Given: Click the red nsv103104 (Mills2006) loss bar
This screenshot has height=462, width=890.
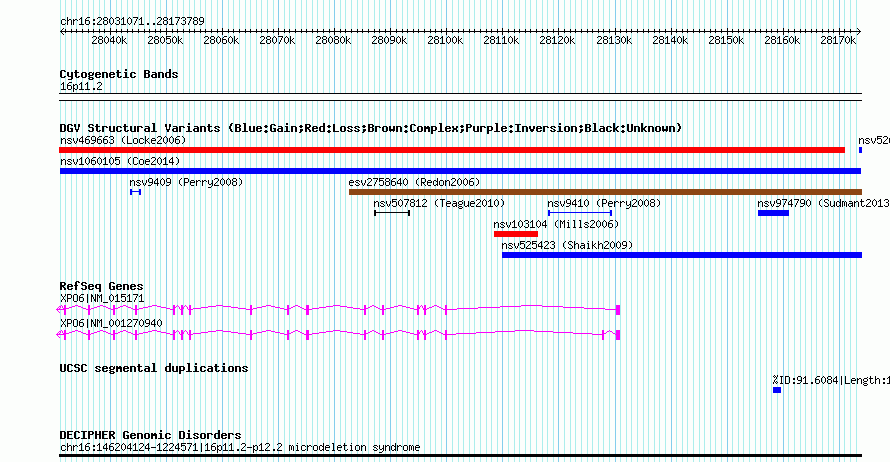Looking at the screenshot, I should tap(516, 234).
